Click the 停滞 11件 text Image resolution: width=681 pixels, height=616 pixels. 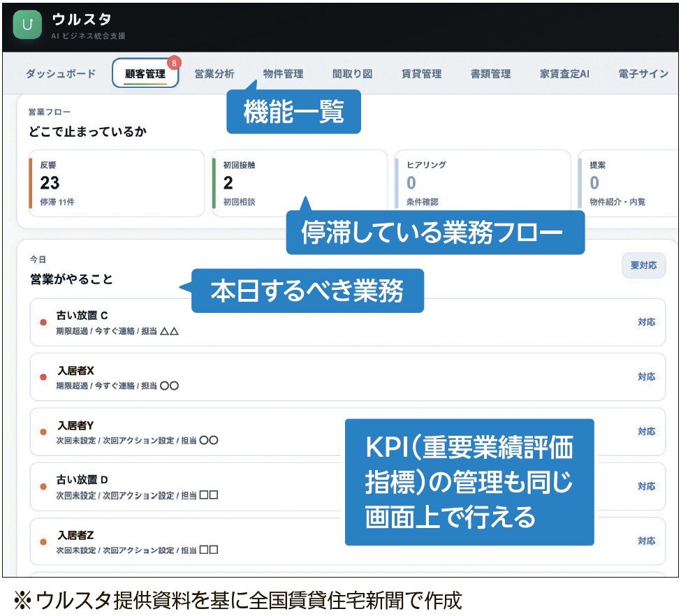point(57,202)
